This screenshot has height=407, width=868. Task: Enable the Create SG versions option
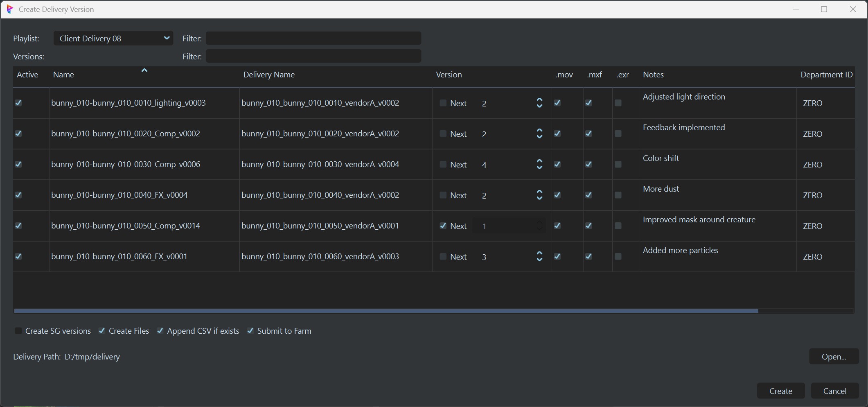point(18,330)
